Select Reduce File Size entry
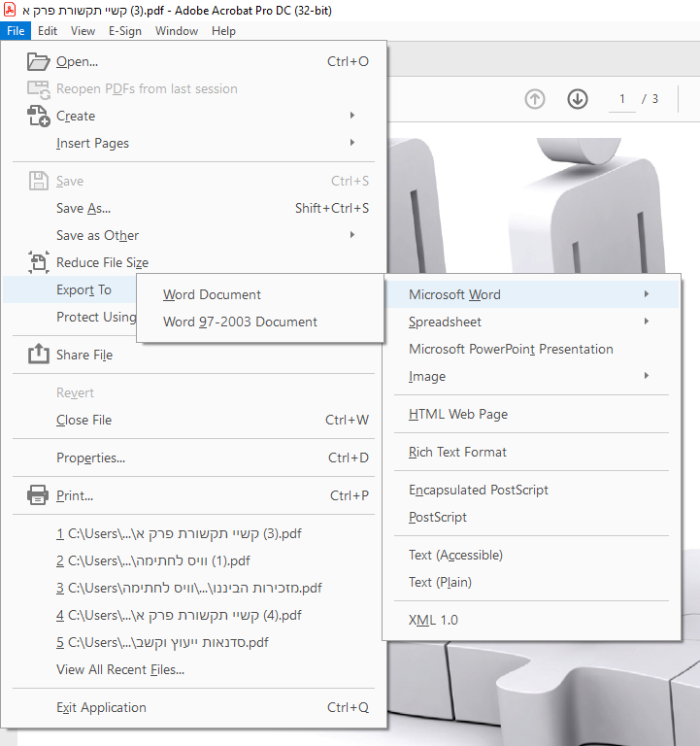Viewport: 700px width, 746px height. pos(194,262)
